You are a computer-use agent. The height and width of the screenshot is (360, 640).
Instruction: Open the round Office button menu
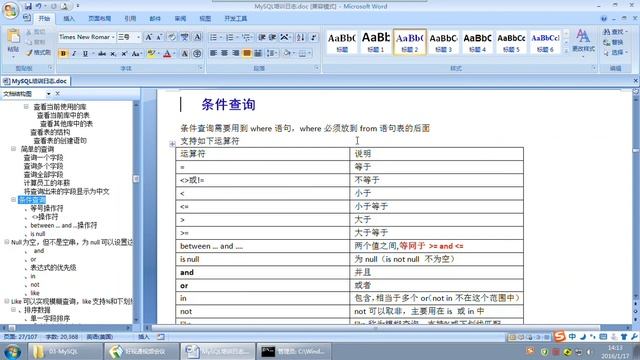click(x=11, y=10)
